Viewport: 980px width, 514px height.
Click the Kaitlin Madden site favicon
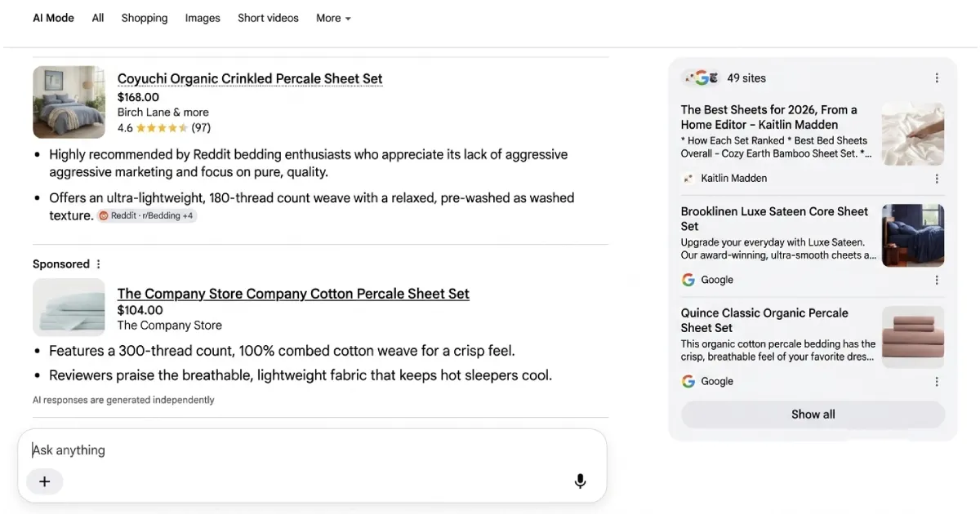(688, 178)
